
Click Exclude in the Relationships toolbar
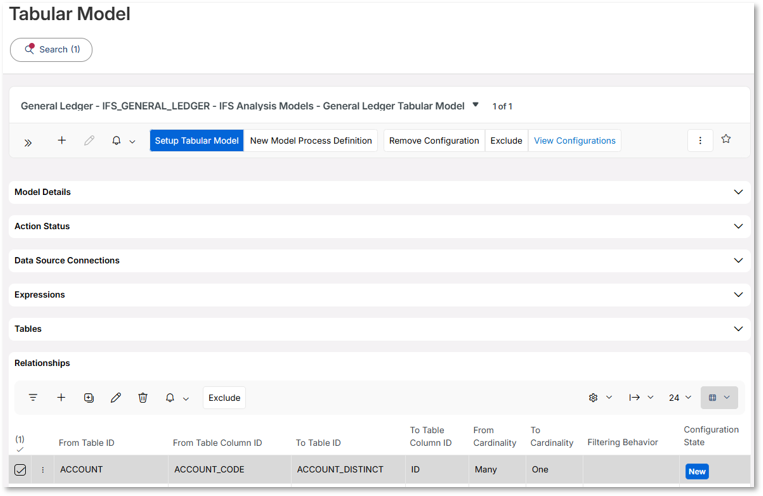pyautogui.click(x=224, y=398)
